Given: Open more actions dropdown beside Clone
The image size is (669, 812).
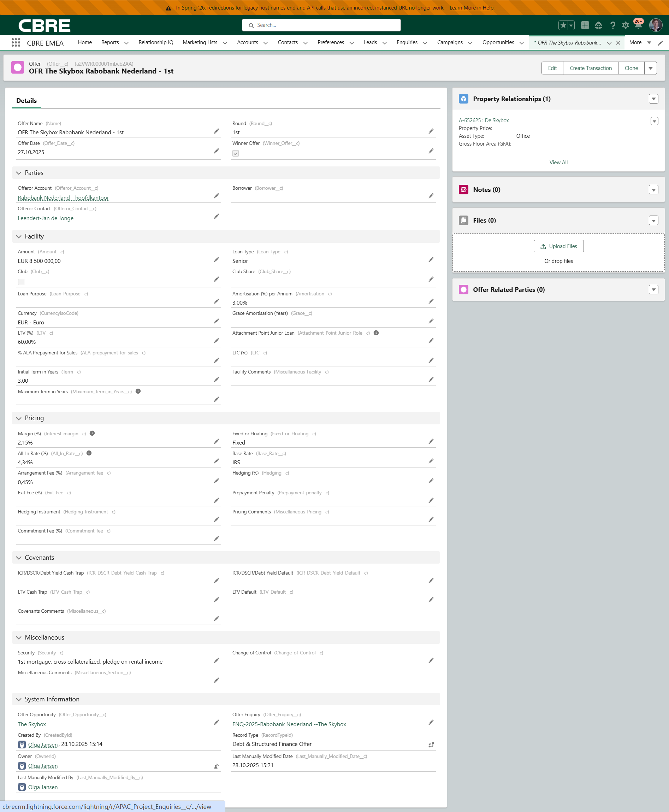Looking at the screenshot, I should pos(650,68).
